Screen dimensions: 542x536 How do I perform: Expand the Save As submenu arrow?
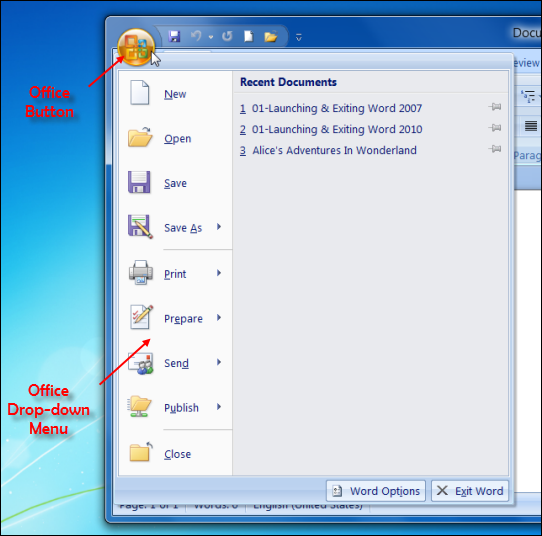219,227
